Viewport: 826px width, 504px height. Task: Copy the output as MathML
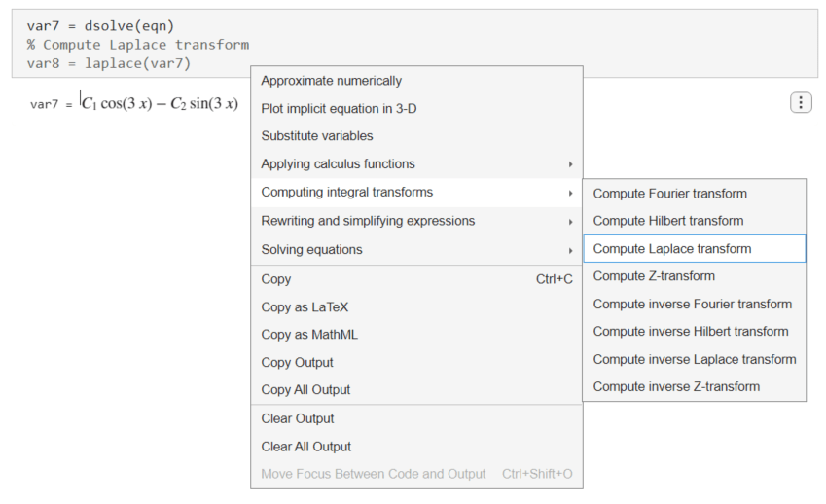[309, 335]
